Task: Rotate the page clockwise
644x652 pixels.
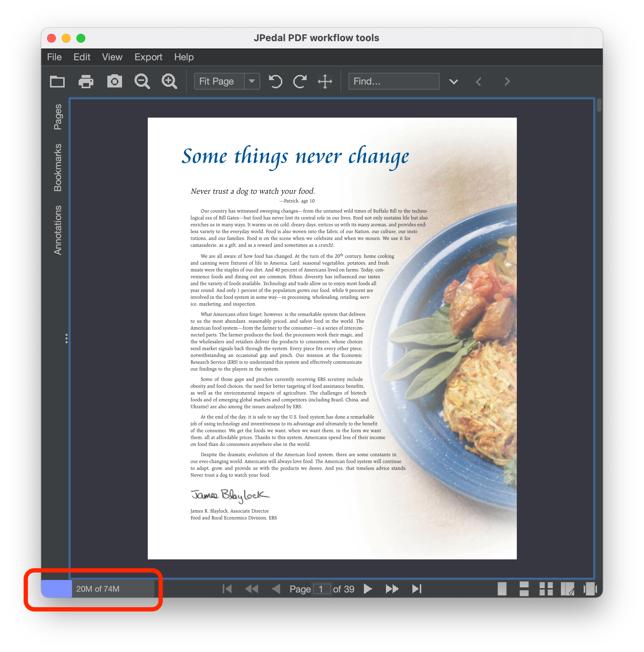Action: 300,81
